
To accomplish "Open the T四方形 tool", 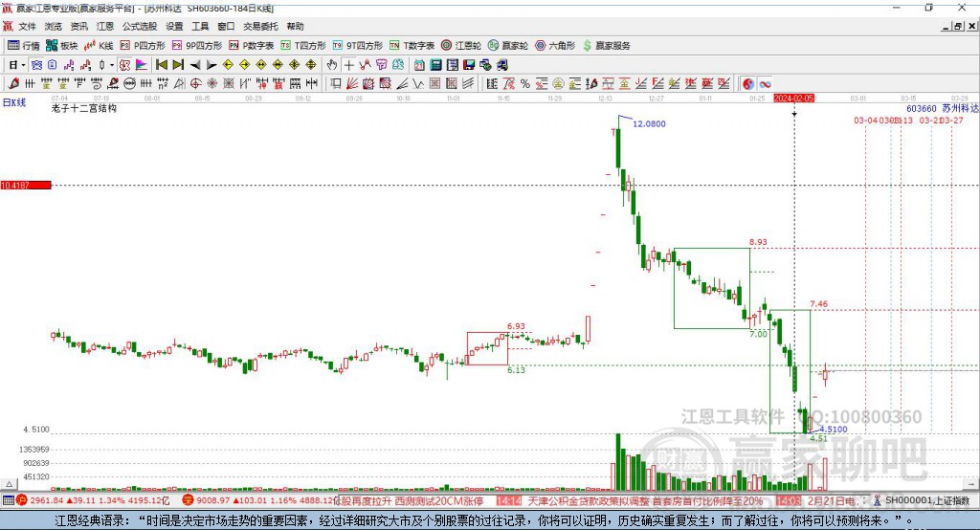I will (x=303, y=46).
